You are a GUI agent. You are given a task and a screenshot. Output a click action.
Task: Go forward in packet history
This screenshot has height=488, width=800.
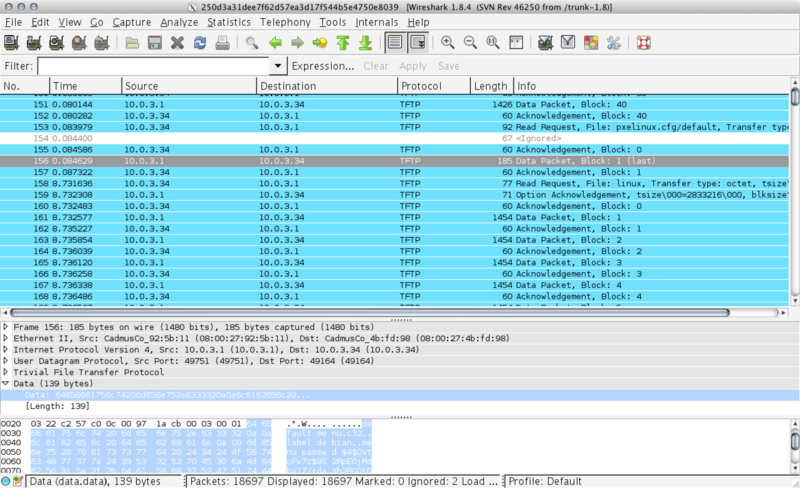click(x=297, y=43)
